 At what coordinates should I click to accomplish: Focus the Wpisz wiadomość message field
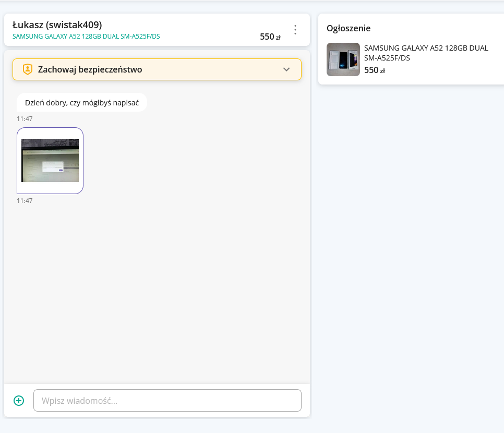coord(167,401)
